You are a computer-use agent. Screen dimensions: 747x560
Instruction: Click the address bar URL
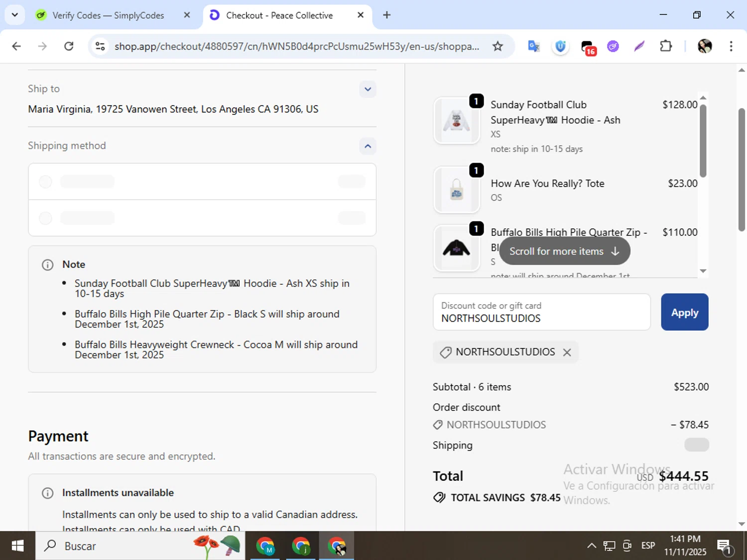[x=297, y=46]
